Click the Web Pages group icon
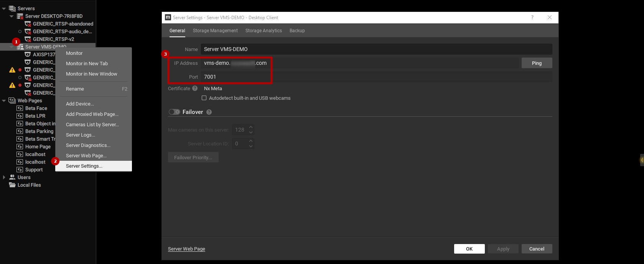Screen dimensions: 644x264 tap(12, 101)
